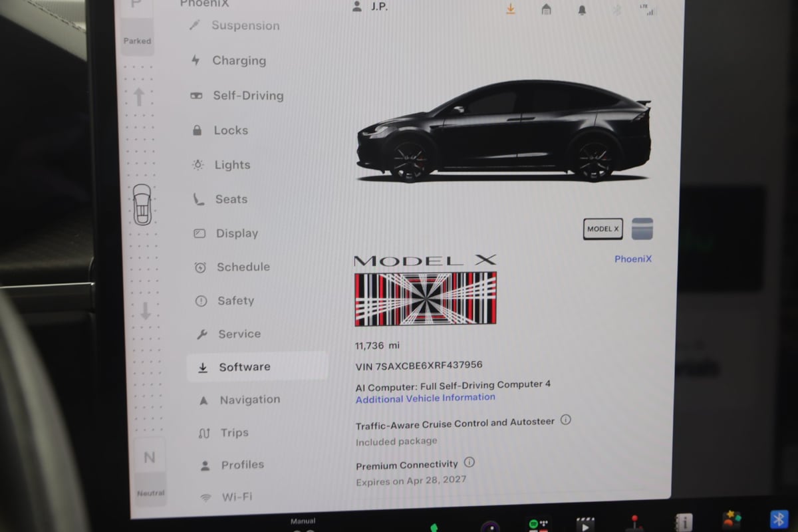Viewport: 798px width, 532px height.
Task: Select the highlighted Software menu item
Action: click(x=257, y=366)
